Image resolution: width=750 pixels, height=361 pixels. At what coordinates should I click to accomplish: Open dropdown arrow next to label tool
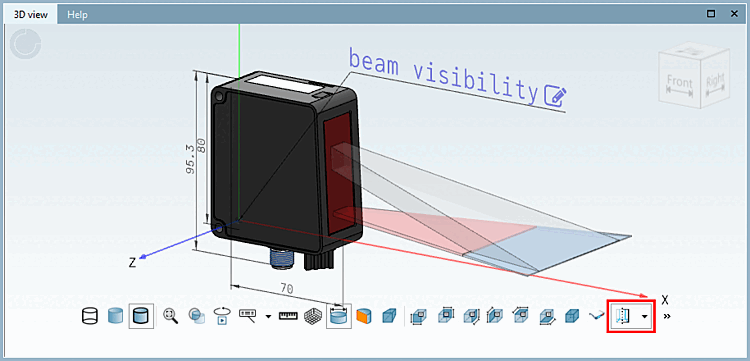268,316
